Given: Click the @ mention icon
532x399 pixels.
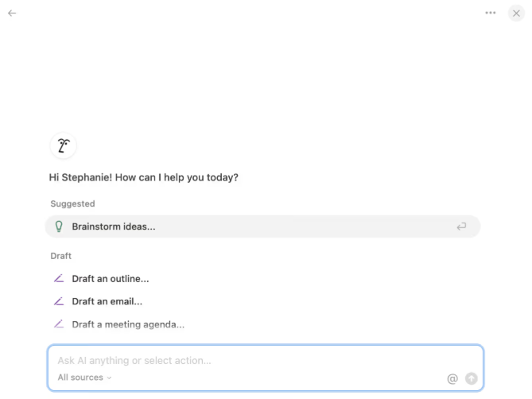Looking at the screenshot, I should [x=452, y=379].
